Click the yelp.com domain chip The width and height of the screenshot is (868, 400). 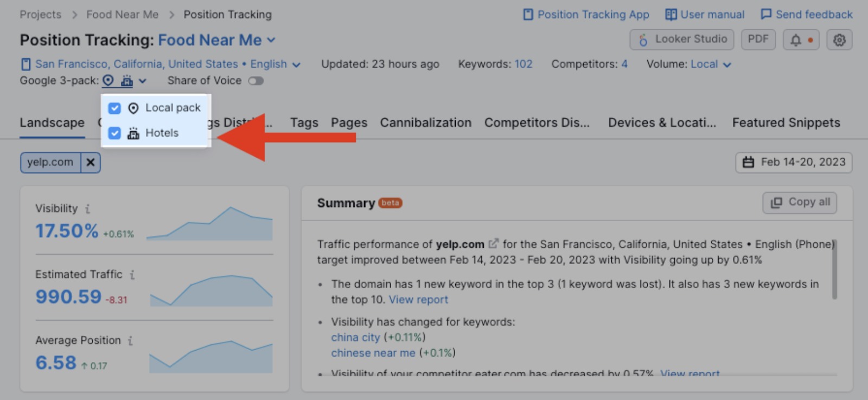click(x=50, y=163)
